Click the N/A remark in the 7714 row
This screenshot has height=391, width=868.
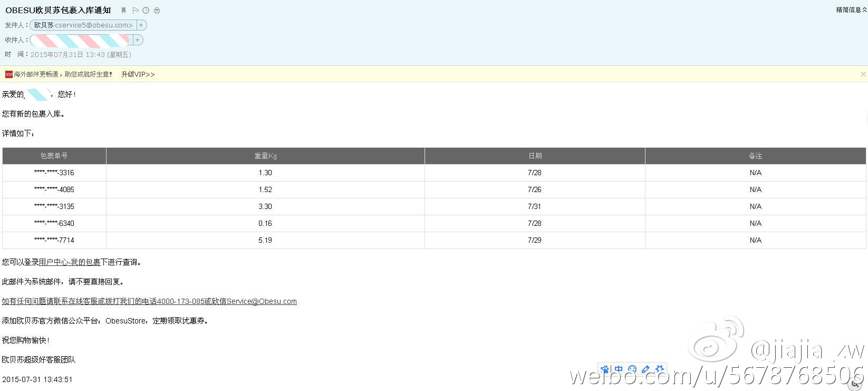point(755,241)
